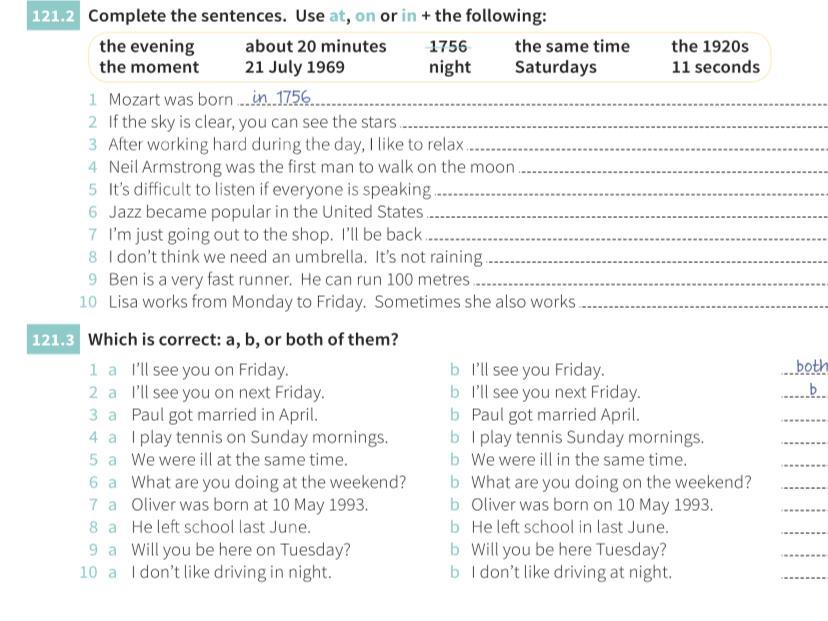This screenshot has height=621, width=828.
Task: Click blank after 'she also works'
Action: click(x=703, y=303)
